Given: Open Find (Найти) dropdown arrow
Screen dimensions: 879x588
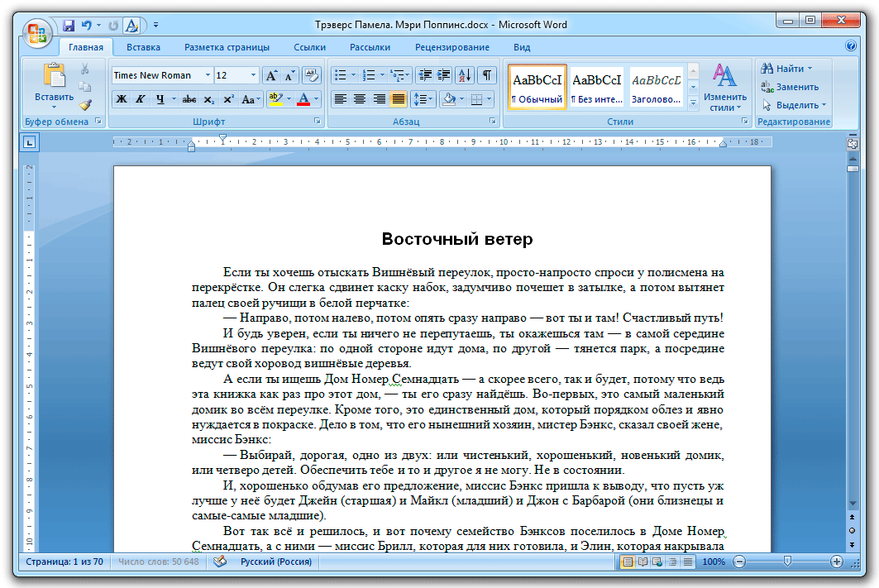Looking at the screenshot, I should (810, 69).
